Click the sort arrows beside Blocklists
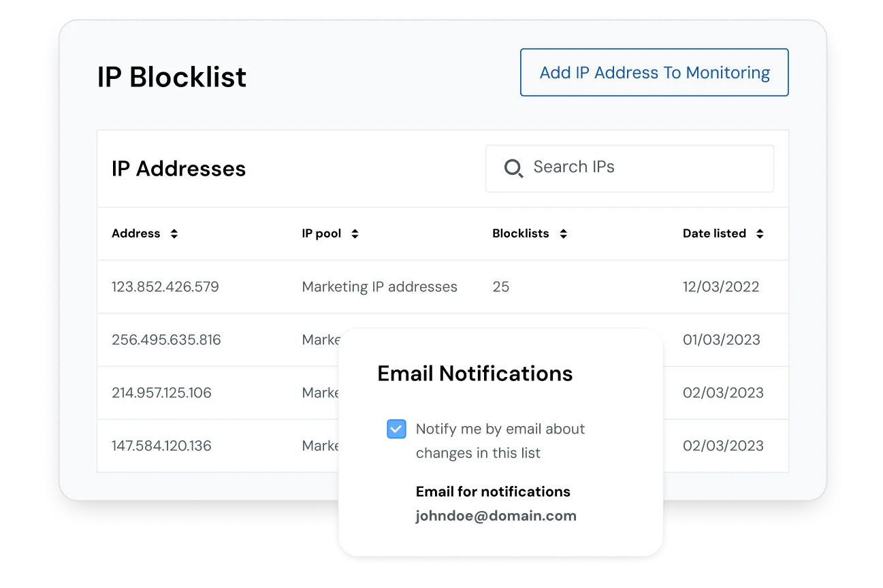Viewport: 883px width, 588px height. tap(563, 233)
